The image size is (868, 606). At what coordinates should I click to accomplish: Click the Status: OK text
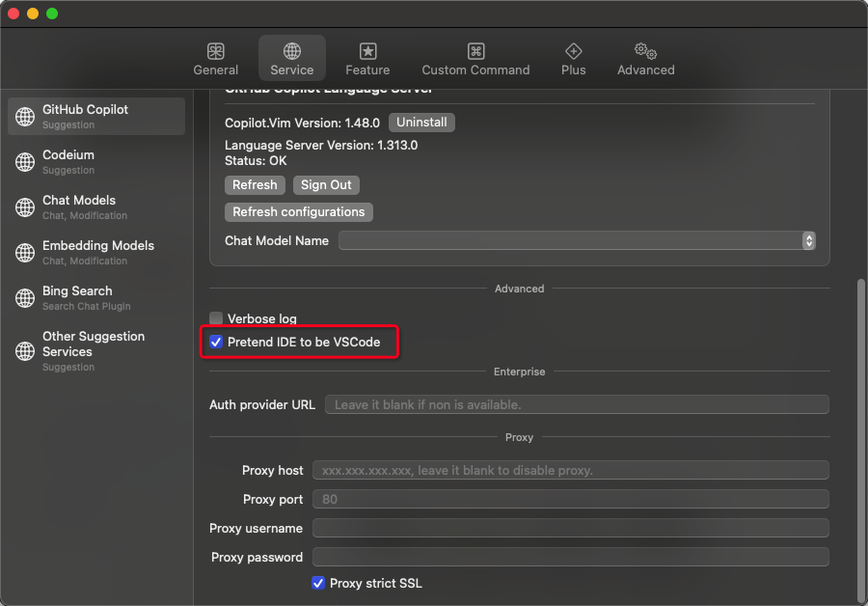pyautogui.click(x=256, y=160)
